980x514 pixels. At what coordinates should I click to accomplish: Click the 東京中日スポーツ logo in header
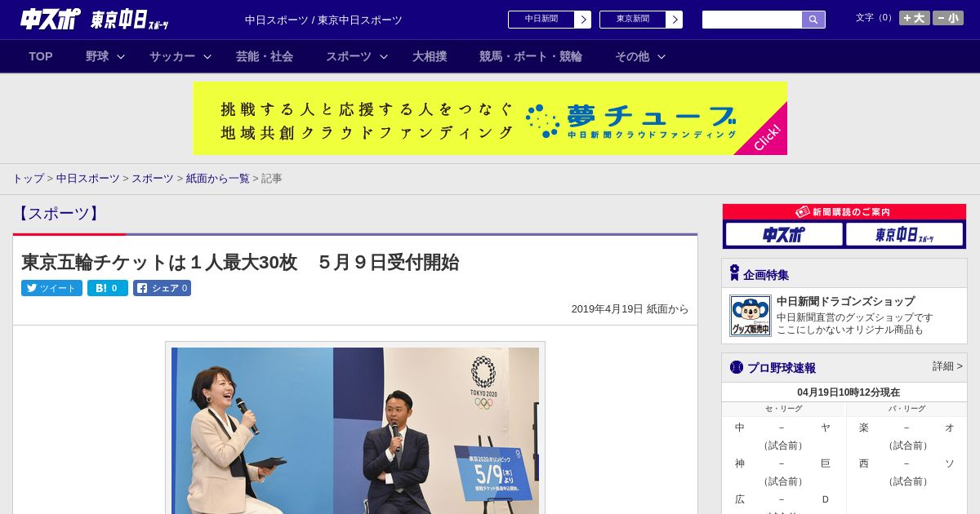click(x=130, y=20)
